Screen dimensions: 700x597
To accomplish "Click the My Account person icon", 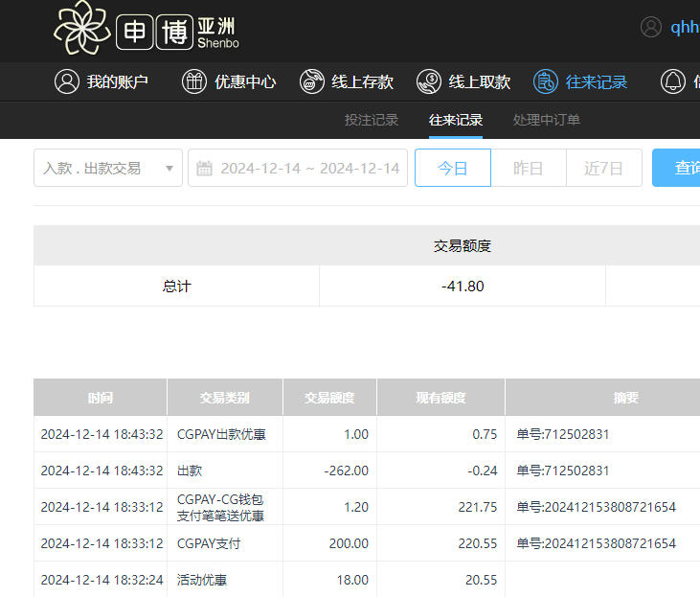I will (x=66, y=81).
